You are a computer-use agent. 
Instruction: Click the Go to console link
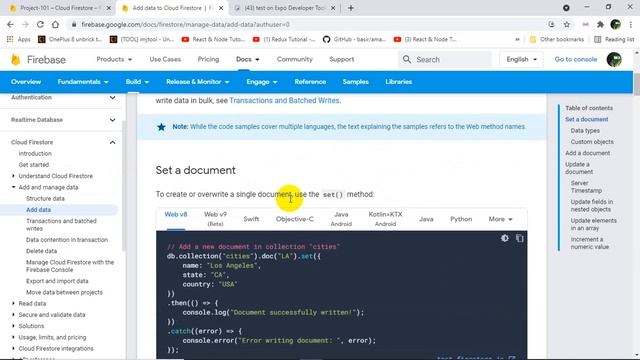576,59
